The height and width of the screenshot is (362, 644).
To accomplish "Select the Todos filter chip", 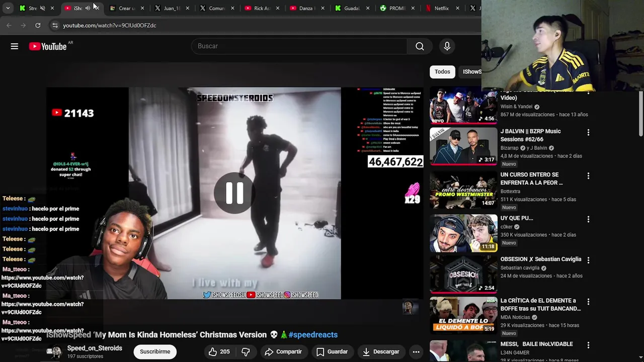I will (x=442, y=71).
